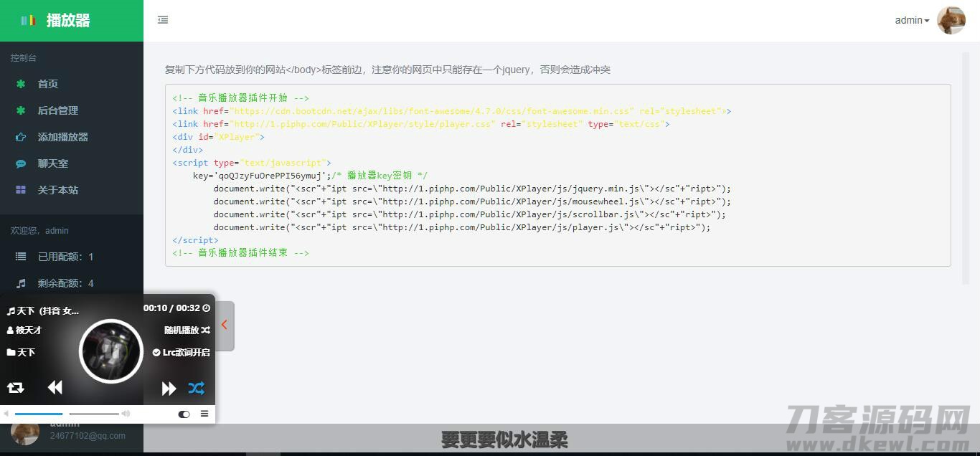Click the sidebar collapse icon in the top bar
This screenshot has width=980, height=456.
162,20
